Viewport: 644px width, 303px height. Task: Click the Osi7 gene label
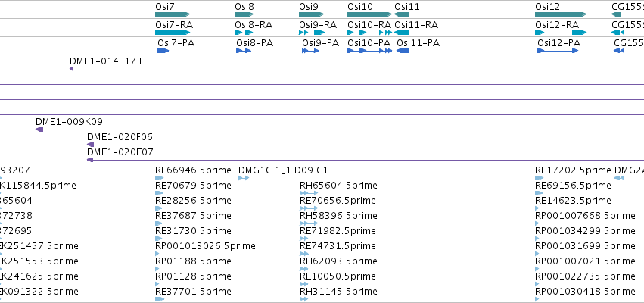coord(165,7)
